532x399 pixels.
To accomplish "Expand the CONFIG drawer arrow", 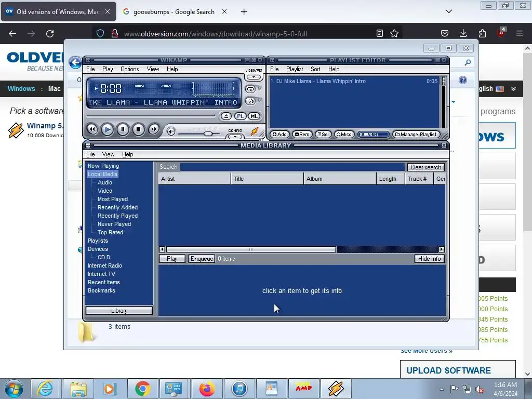I will point(235,137).
